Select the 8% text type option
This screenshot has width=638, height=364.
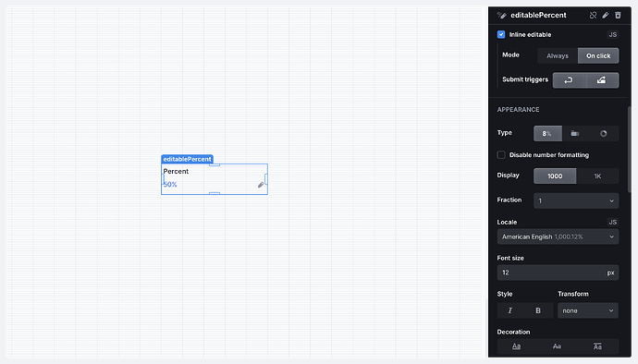pos(547,133)
